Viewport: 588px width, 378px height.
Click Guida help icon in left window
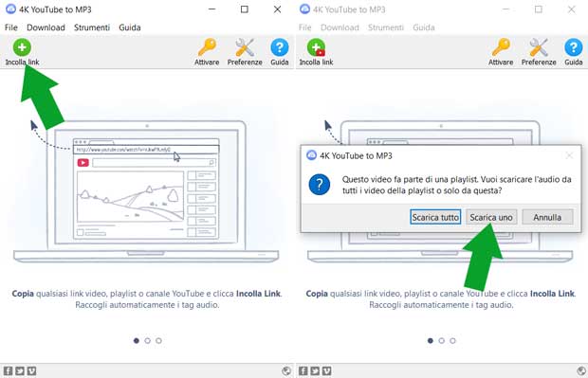280,52
